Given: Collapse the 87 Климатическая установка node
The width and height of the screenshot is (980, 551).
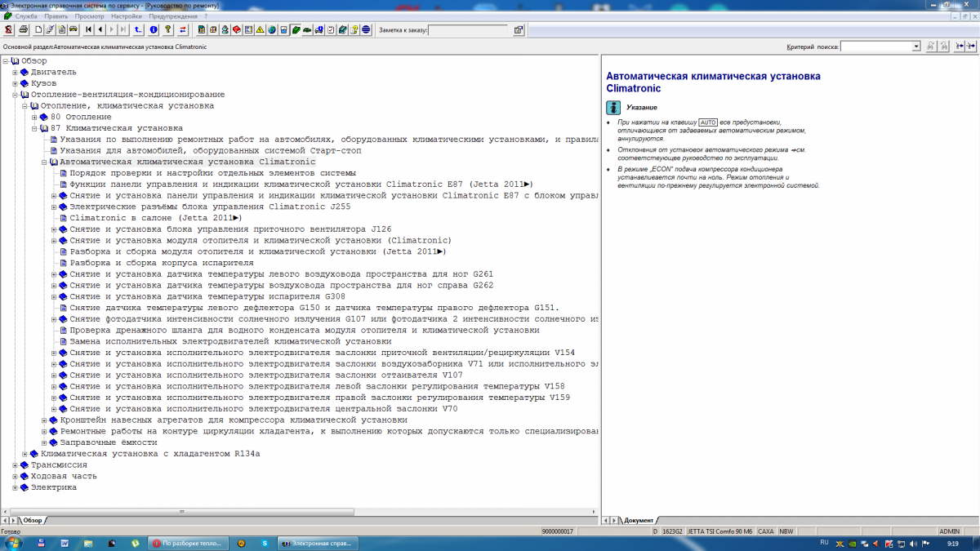Looking at the screenshot, I should [34, 129].
